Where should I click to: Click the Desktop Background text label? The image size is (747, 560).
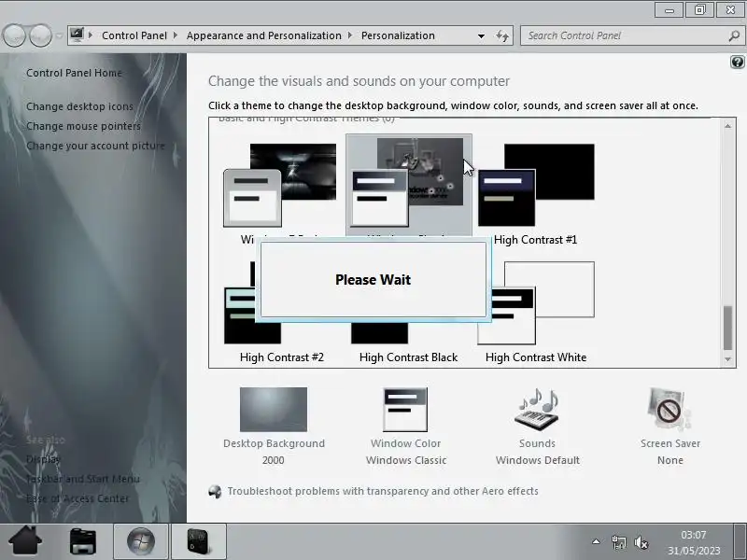274,443
